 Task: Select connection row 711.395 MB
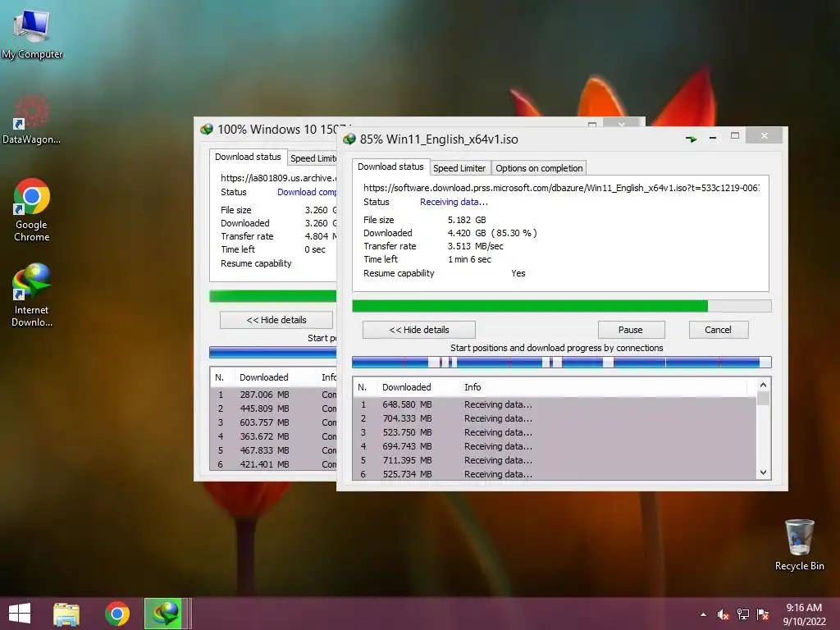(555, 460)
